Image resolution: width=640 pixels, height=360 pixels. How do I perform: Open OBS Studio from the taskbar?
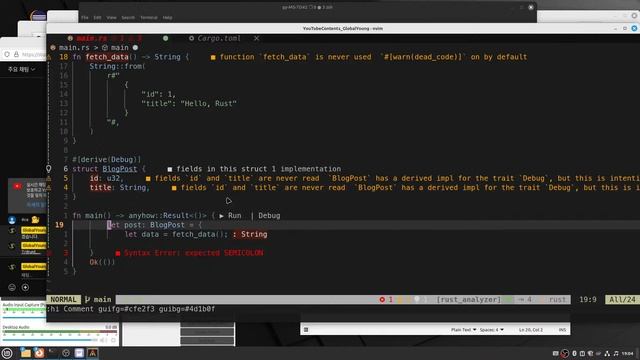(66, 353)
